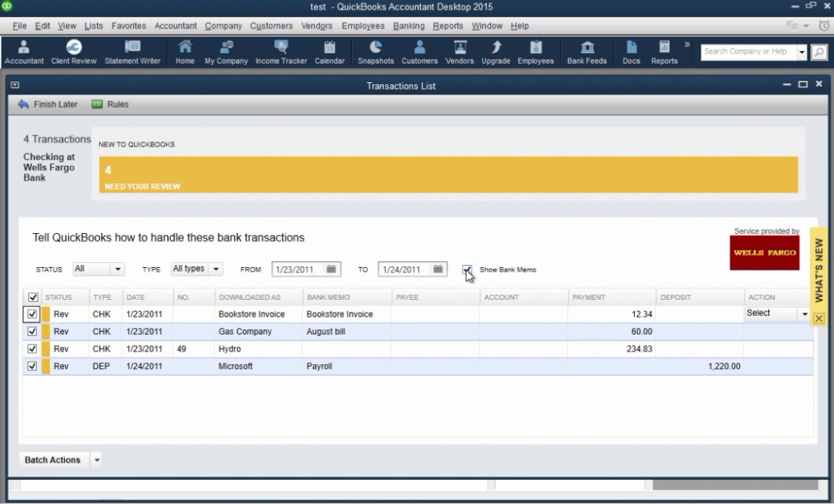
Task: Click August bill bank memo
Action: 325,332
